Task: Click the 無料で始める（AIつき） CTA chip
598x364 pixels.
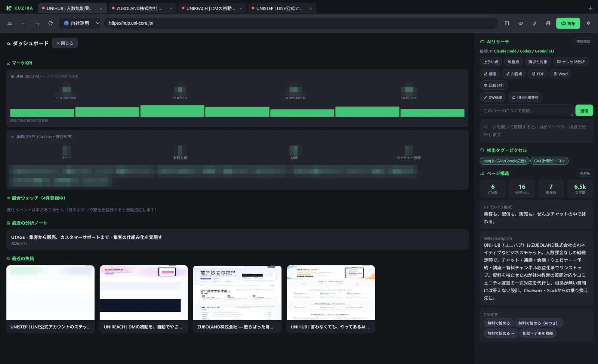Action: pos(539,323)
